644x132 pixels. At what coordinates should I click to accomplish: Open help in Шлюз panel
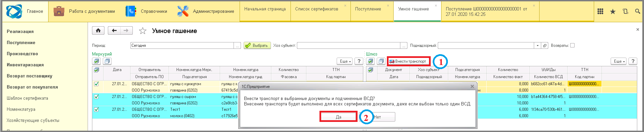[x=633, y=61]
